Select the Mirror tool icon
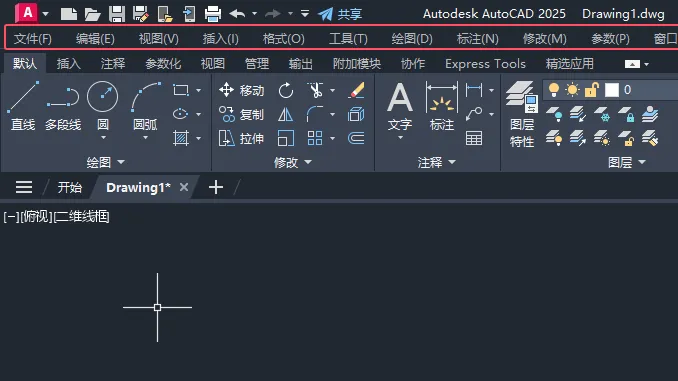 click(285, 115)
